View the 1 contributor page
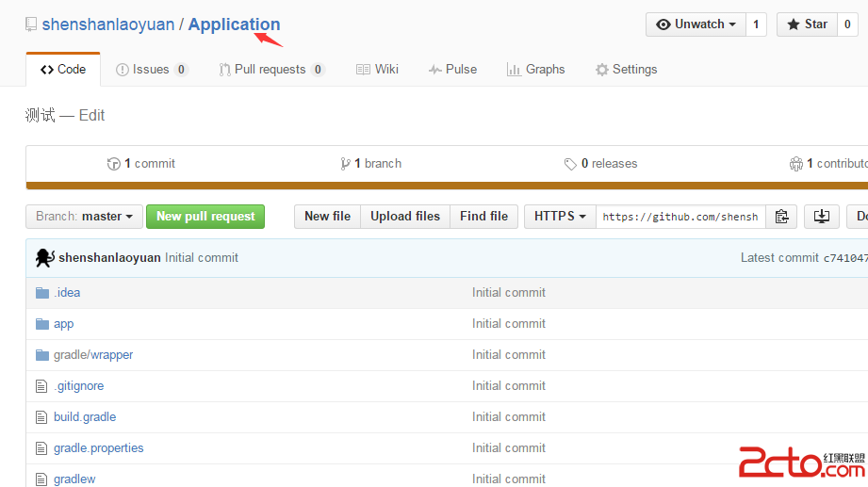 828,163
